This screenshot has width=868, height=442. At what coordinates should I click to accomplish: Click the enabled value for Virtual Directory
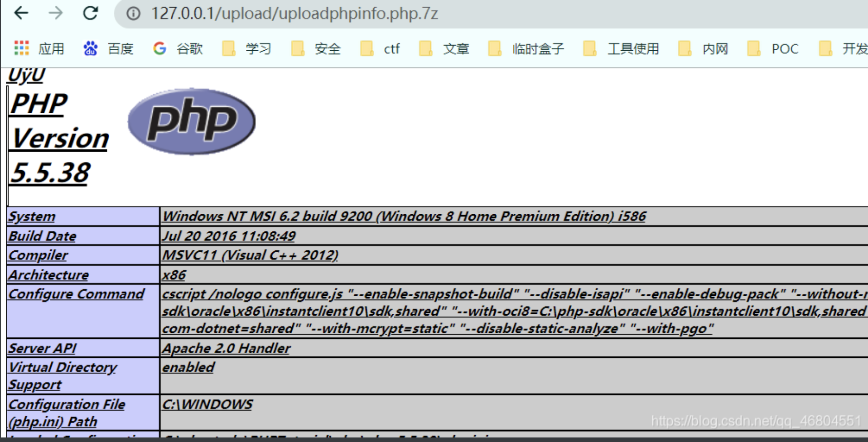click(x=188, y=367)
